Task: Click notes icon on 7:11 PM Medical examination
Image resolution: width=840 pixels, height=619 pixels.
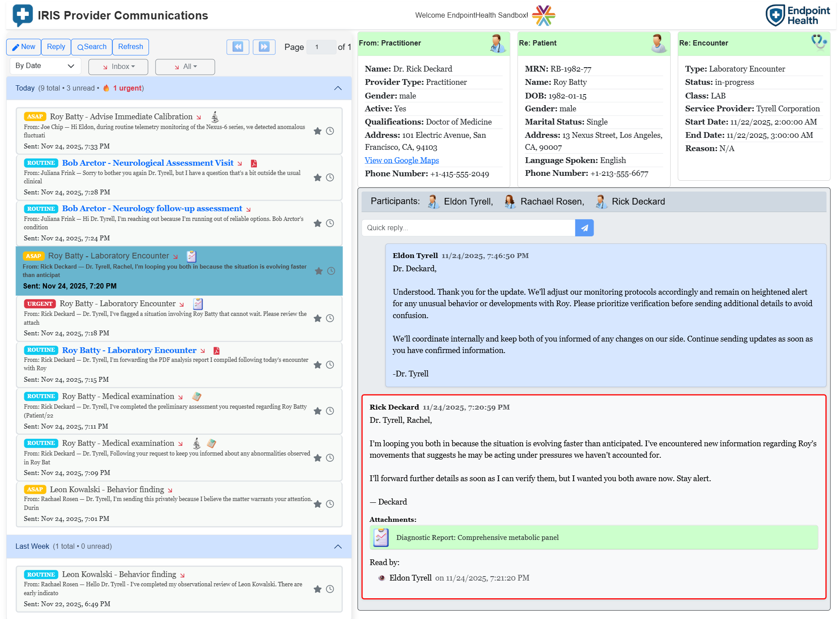Action: tap(197, 397)
